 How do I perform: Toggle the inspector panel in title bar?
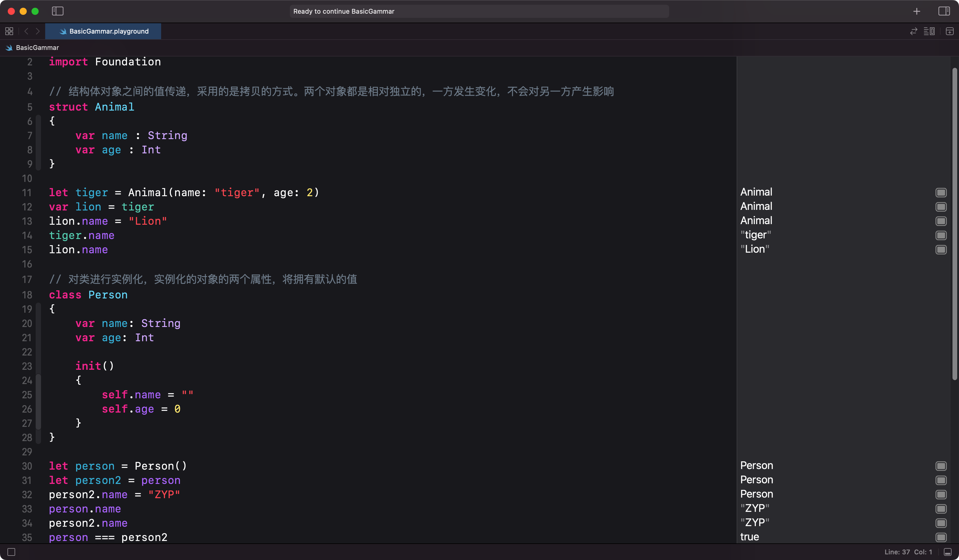click(944, 11)
